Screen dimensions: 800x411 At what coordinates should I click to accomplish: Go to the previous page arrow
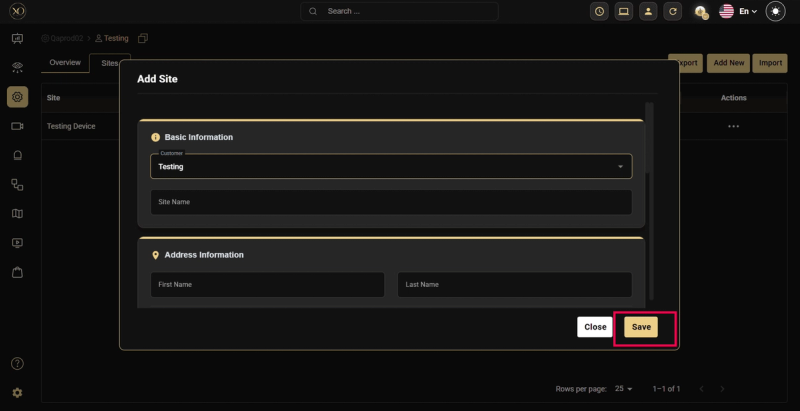(x=702, y=389)
